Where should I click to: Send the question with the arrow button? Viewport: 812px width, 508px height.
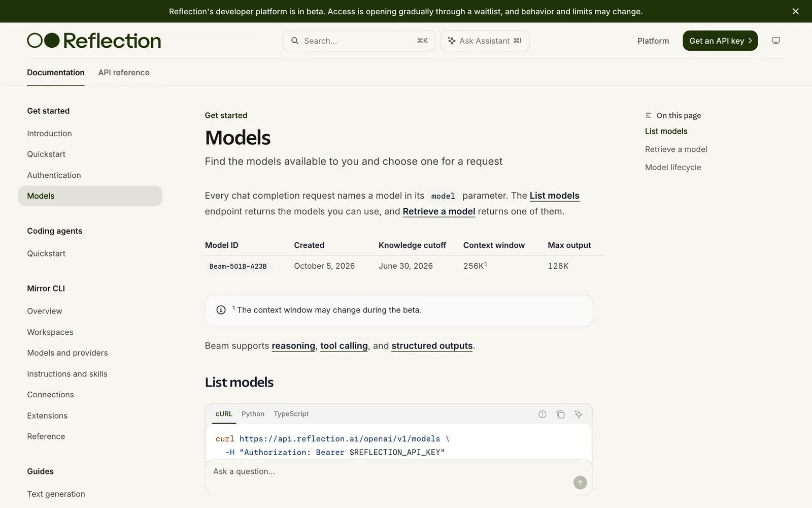click(580, 483)
